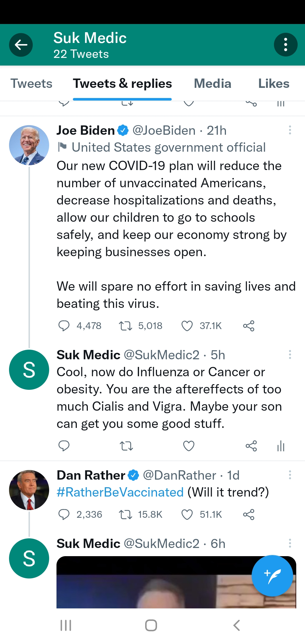305x644 pixels.
Task: Switch to the Media tab
Action: tap(212, 84)
